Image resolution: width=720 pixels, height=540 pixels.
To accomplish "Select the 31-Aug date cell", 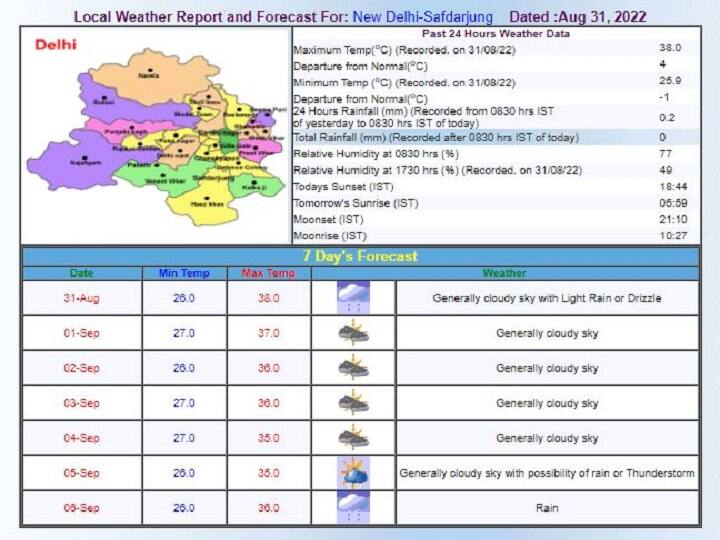I will [x=81, y=298].
